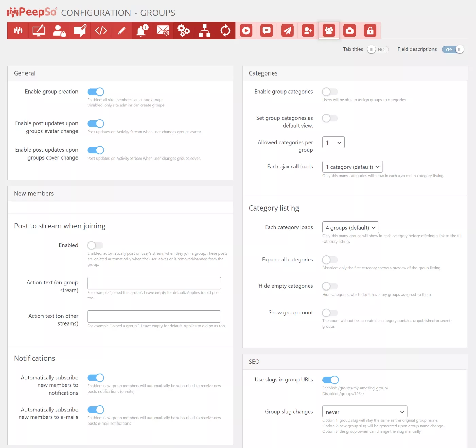The height and width of the screenshot is (448, 476).
Task: Turn on Enable group categories
Action: click(x=330, y=92)
